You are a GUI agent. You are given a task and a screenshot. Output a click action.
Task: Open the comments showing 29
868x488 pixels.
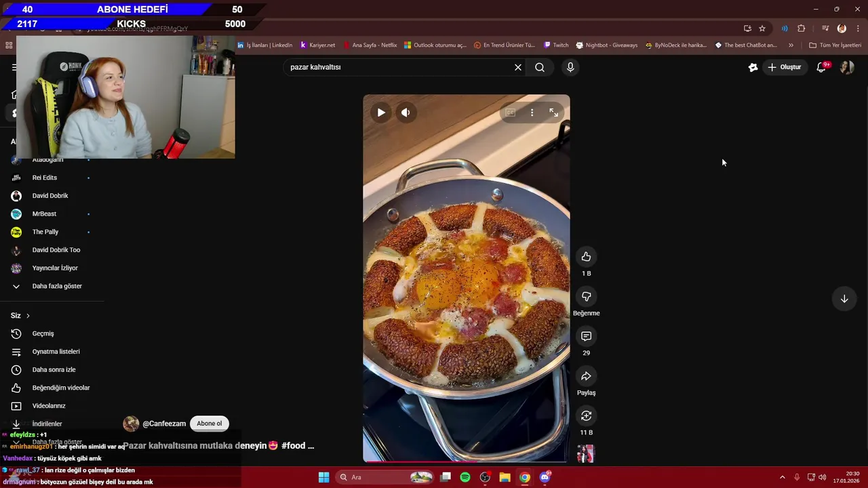[x=586, y=336]
